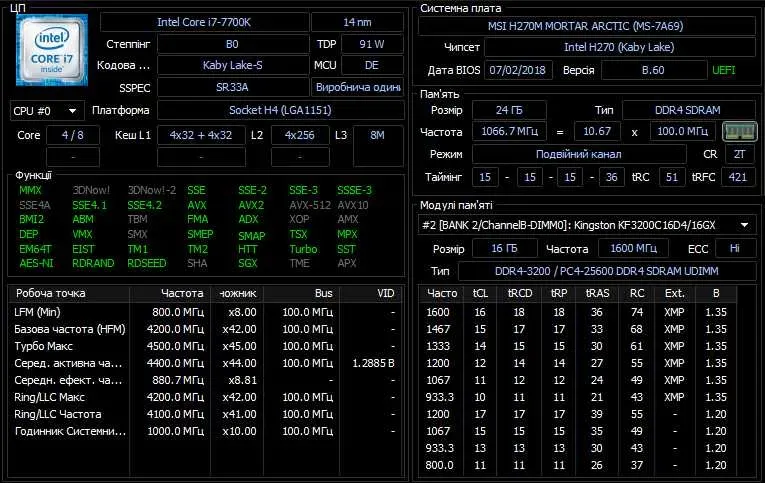This screenshot has width=765, height=483.
Task: Click the Подвійний канал mode field
Action: (579, 154)
